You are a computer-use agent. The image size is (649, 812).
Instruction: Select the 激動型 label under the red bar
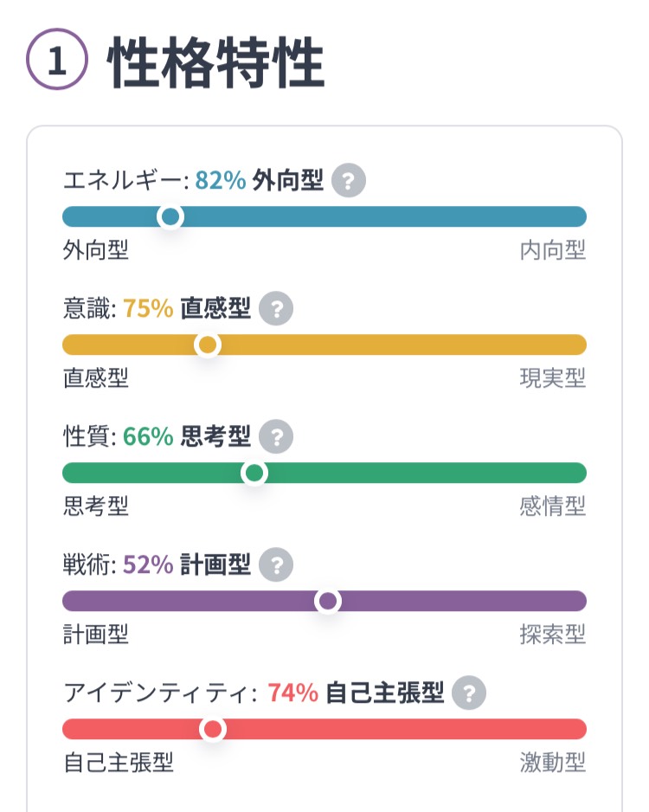552,764
